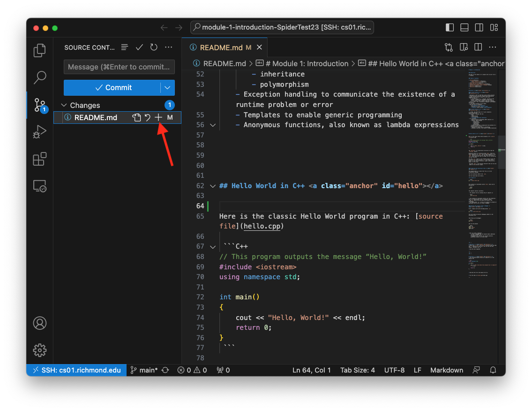532x411 pixels.
Task: Click LF line ending in status bar
Action: pos(417,370)
